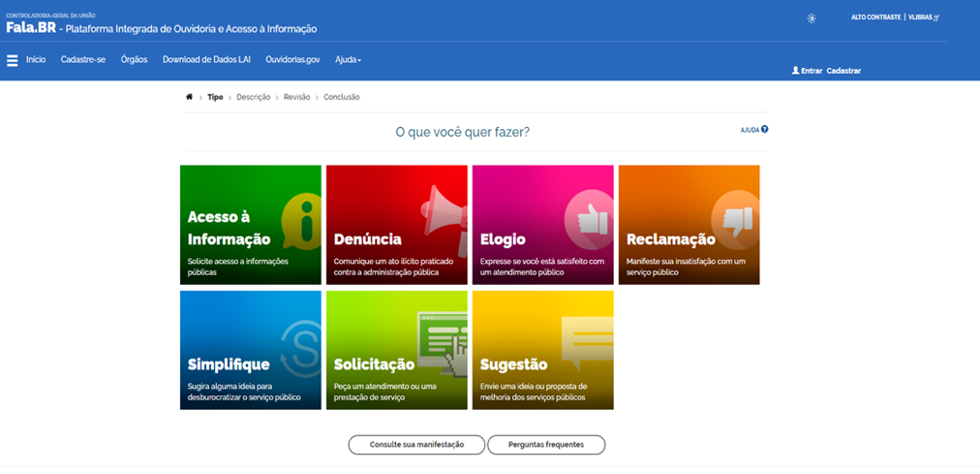The image size is (980, 474).
Task: Click Consulte sua manifestação button
Action: click(416, 445)
